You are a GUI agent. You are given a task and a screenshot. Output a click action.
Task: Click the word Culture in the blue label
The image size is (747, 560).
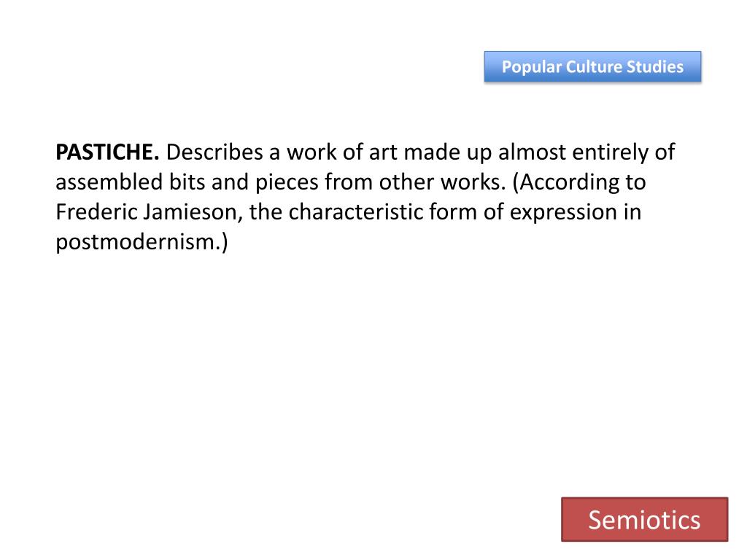[x=594, y=66]
